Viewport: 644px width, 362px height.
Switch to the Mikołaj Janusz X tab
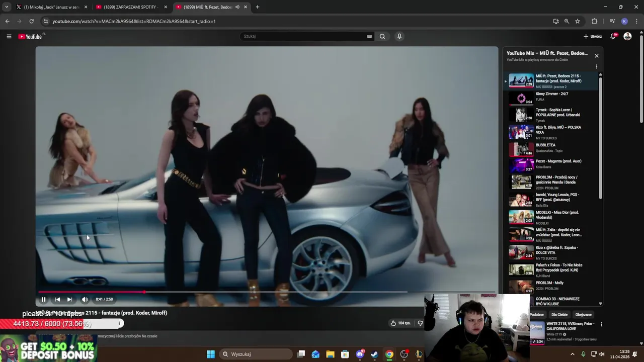pos(52,7)
